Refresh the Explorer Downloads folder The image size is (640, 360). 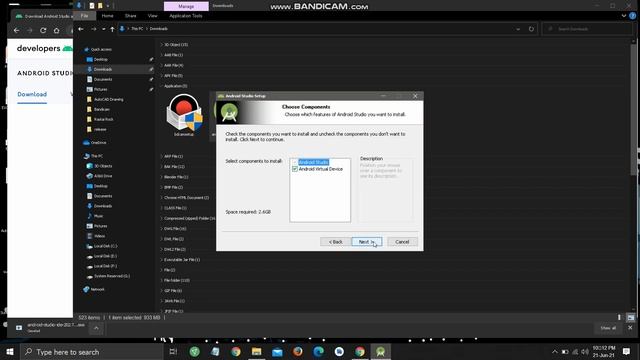click(531, 29)
